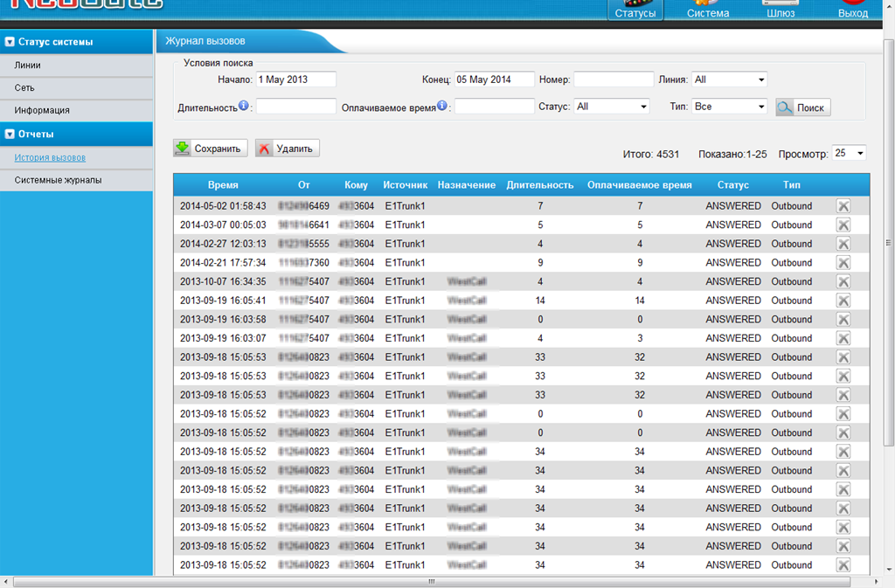Delete the 2013-09-19 16:03:58 call record
Viewport: 895px width, 588px height.
tap(843, 319)
